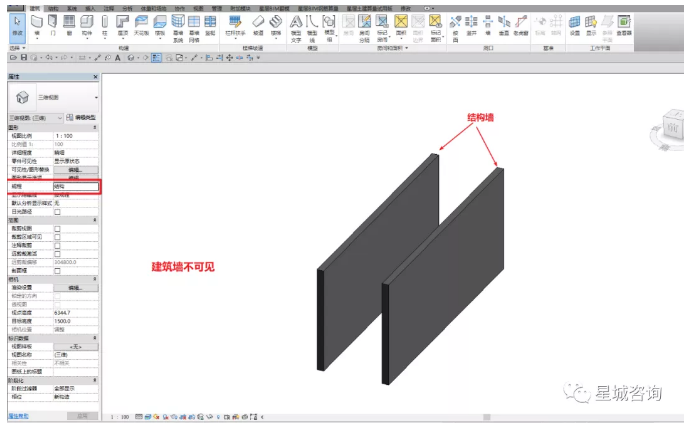Choose the Curtain System tool
The height and width of the screenshot is (427, 692).
(178, 28)
